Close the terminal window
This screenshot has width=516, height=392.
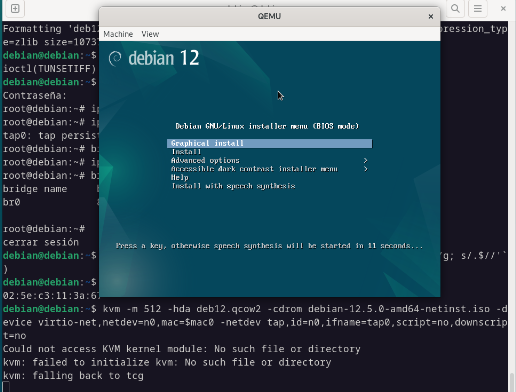503,8
